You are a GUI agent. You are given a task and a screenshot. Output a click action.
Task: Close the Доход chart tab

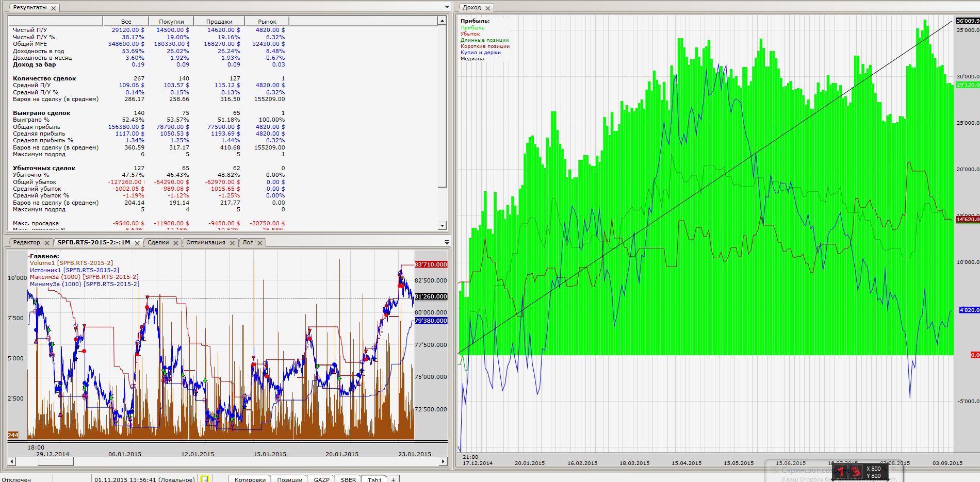click(488, 8)
